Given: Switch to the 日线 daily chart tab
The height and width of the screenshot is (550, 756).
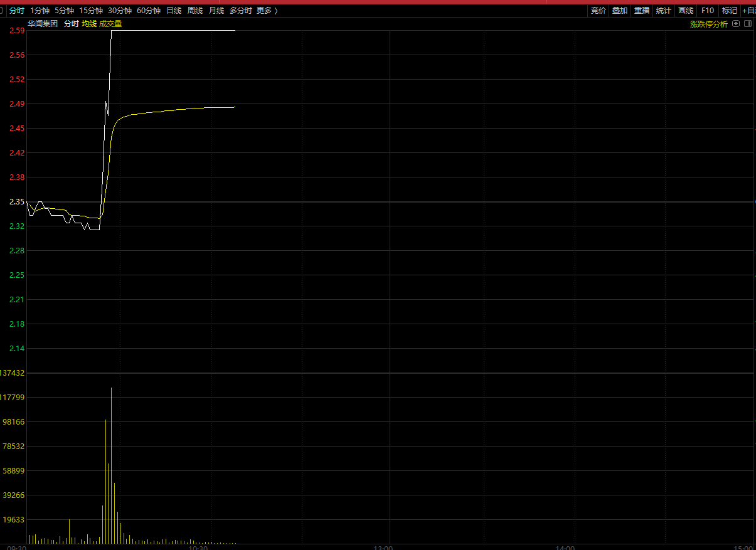Looking at the screenshot, I should pos(174,11).
